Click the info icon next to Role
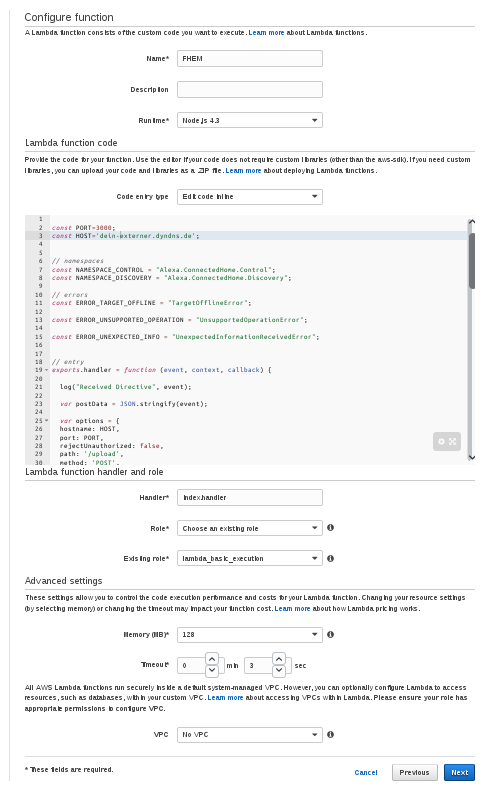 point(330,527)
